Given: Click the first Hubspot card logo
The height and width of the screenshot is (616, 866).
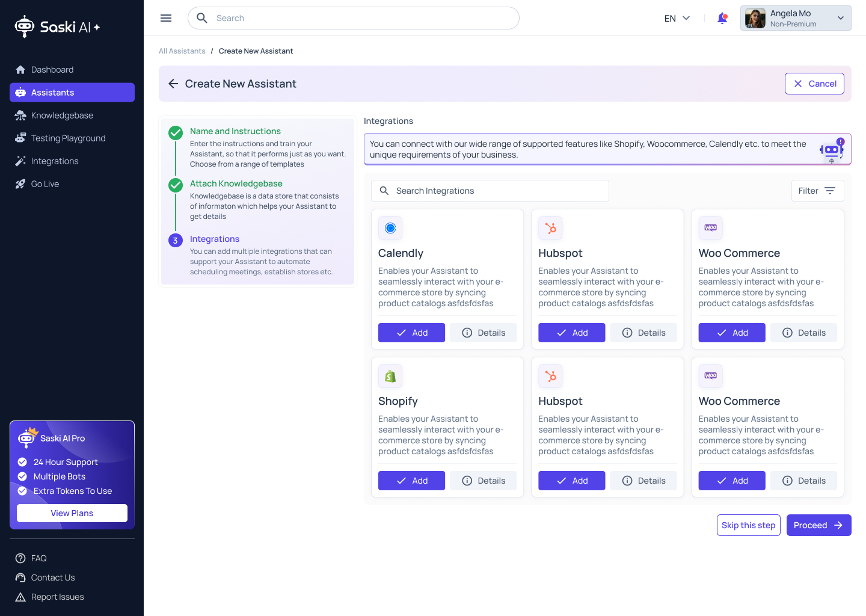Looking at the screenshot, I should coord(550,228).
